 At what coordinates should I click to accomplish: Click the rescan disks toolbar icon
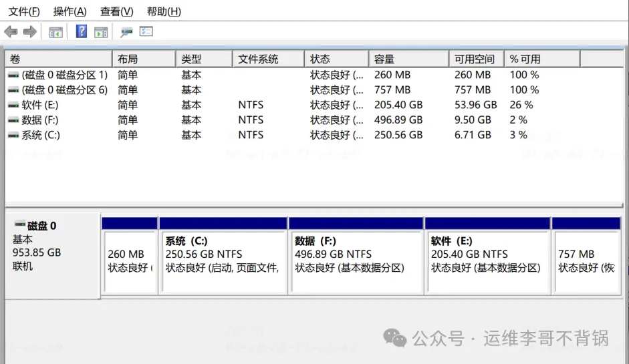coord(126,32)
